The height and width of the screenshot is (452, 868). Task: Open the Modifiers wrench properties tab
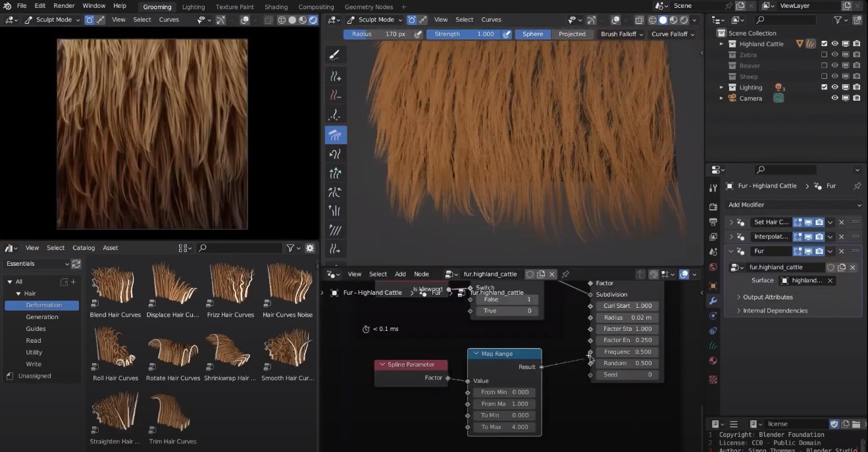tap(713, 301)
